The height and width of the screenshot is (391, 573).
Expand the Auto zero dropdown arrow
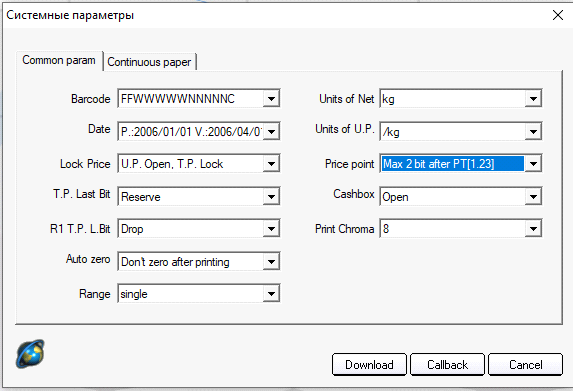pos(271,262)
